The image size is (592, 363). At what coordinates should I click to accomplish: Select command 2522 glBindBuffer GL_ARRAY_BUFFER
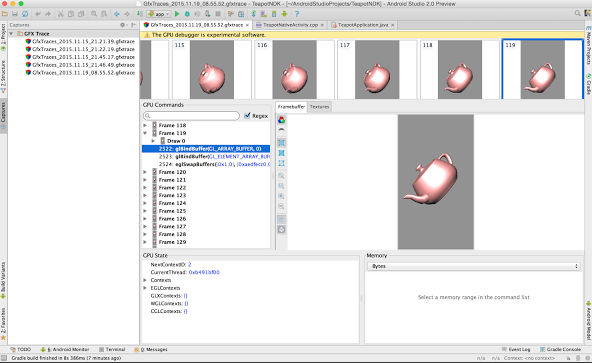click(x=206, y=149)
